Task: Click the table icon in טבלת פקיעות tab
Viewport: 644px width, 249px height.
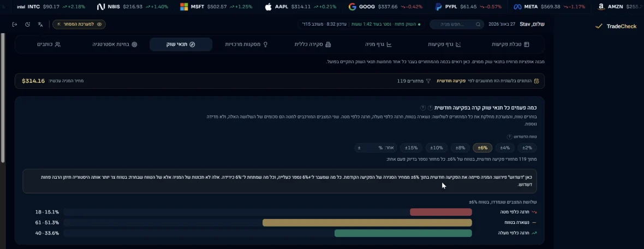Action: click(x=527, y=44)
